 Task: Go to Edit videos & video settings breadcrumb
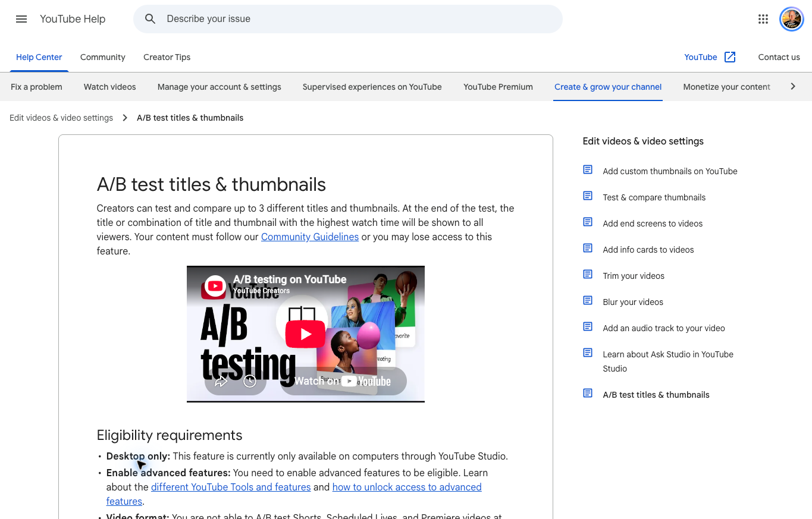tap(61, 118)
